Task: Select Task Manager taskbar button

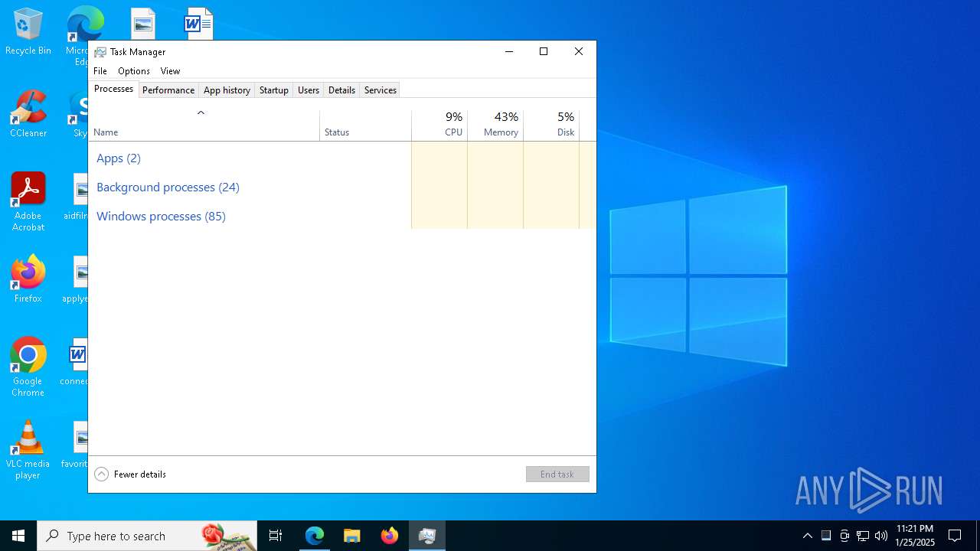Action: [427, 536]
